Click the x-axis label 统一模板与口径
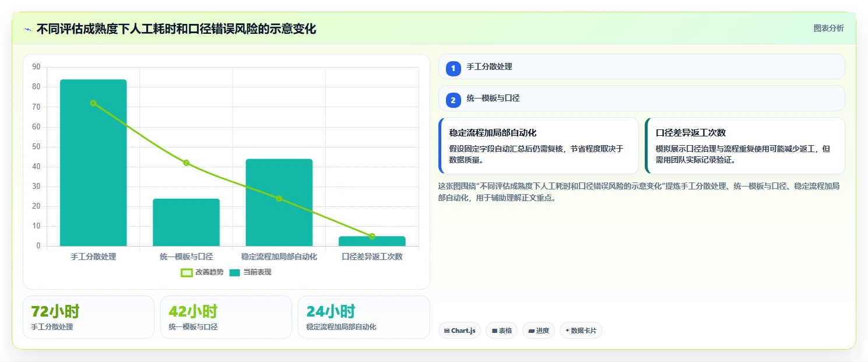Viewport: 868px width, 362px height. [x=186, y=256]
